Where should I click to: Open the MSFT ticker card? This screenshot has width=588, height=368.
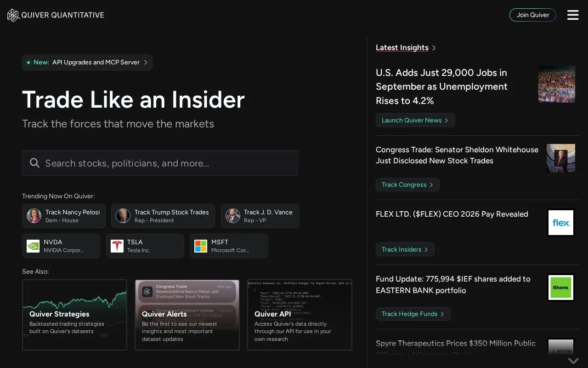point(229,246)
